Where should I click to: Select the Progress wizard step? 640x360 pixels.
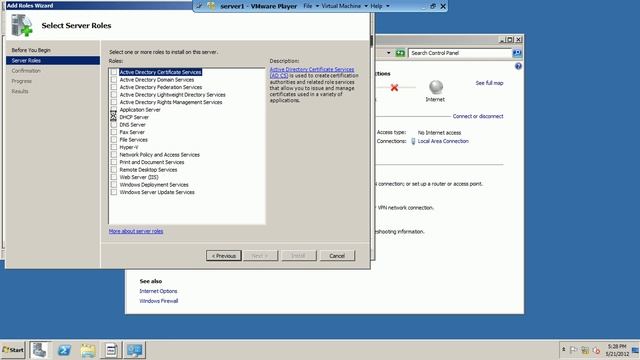point(22,81)
